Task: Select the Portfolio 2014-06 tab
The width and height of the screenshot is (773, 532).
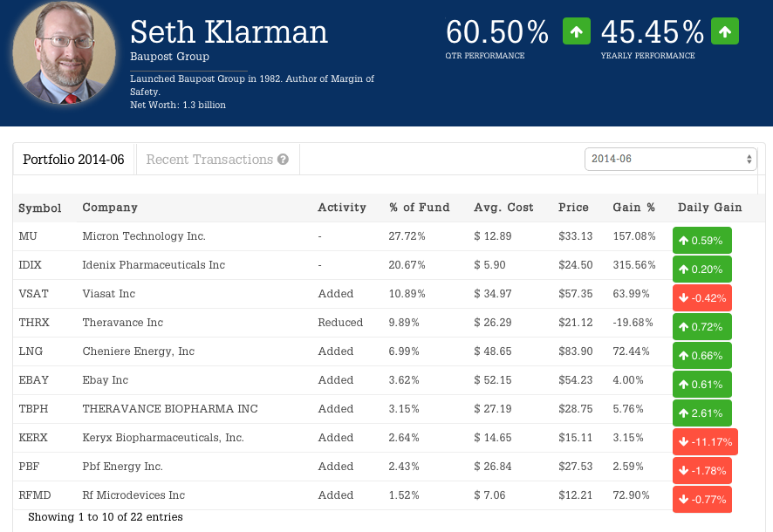Action: coord(73,160)
